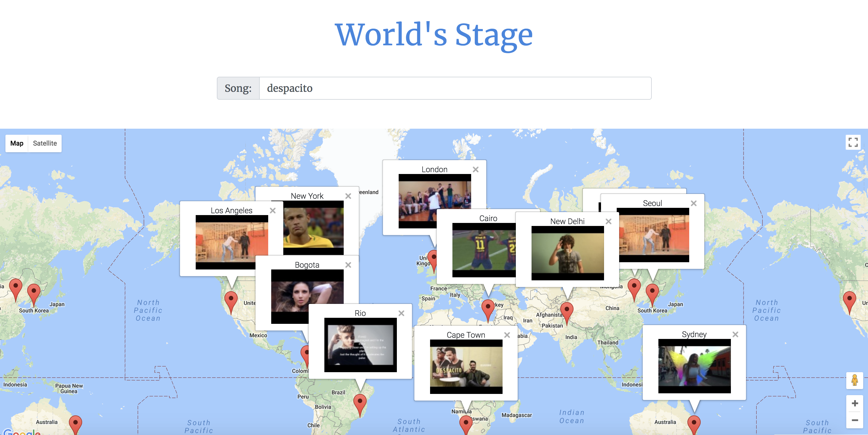This screenshot has width=868, height=435.
Task: Close the London info window
Action: tap(475, 169)
